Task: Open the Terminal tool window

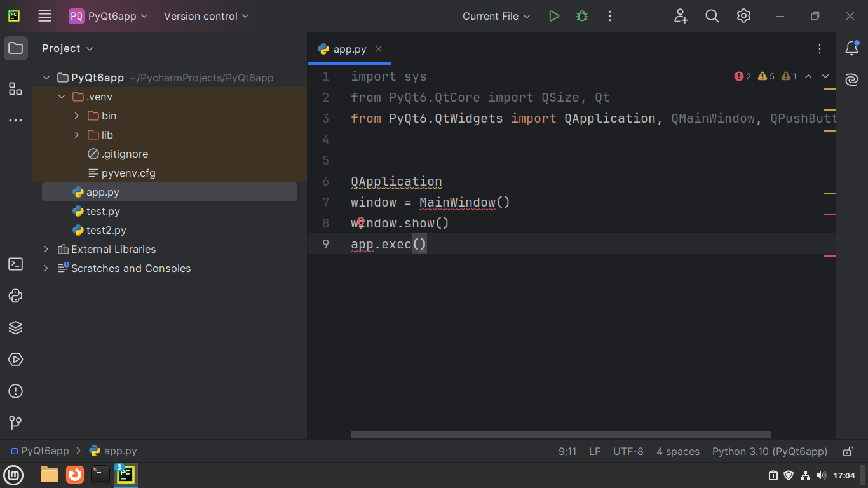Action: tap(16, 264)
